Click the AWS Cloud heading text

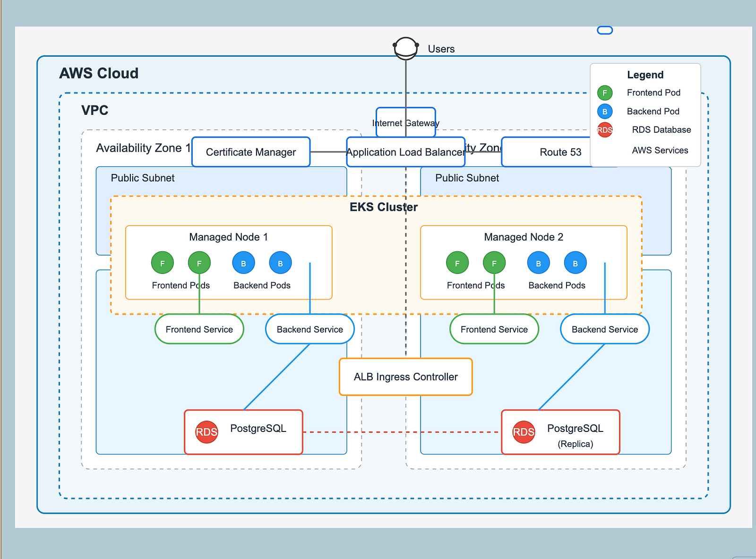[99, 73]
